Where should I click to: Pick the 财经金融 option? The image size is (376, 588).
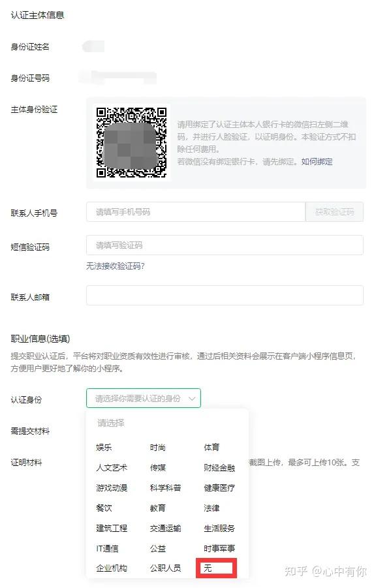[219, 468]
